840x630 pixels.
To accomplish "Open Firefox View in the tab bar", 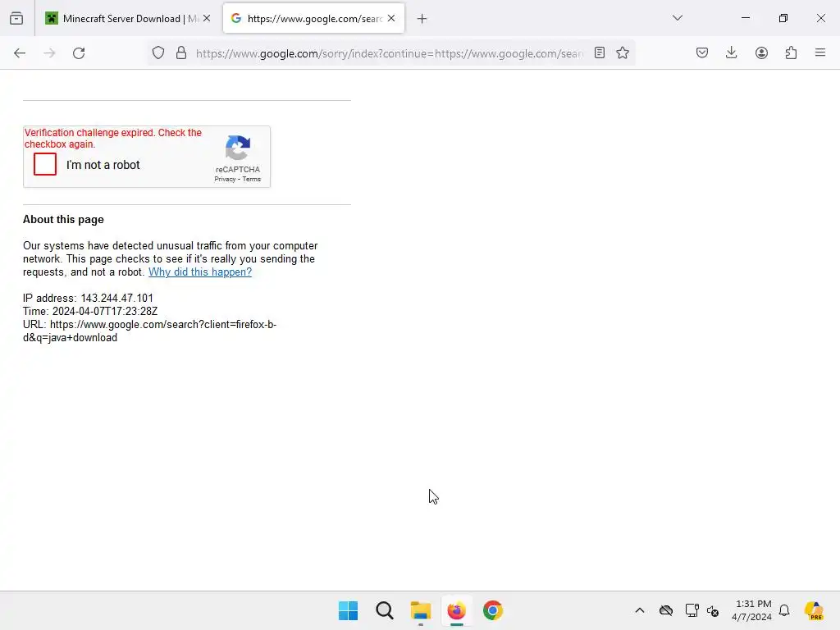I will [x=16, y=19].
